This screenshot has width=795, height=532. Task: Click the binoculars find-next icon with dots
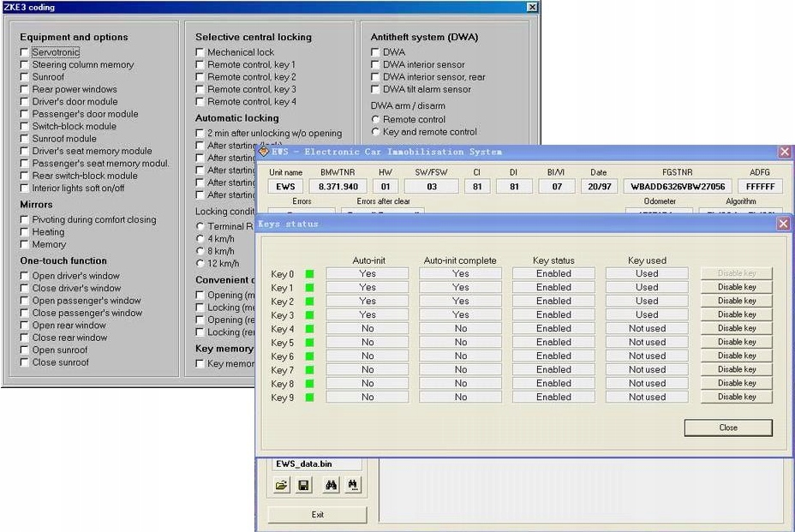pyautogui.click(x=353, y=486)
